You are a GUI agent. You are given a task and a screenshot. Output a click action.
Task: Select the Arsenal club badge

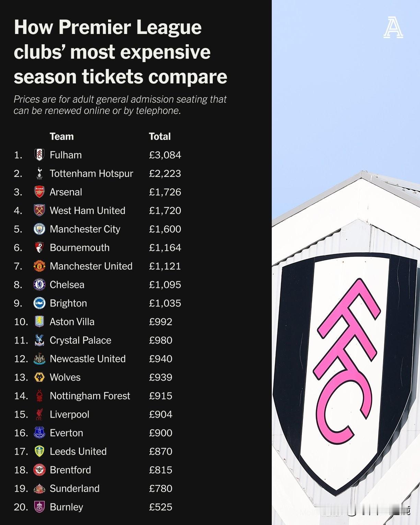pyautogui.click(x=39, y=192)
